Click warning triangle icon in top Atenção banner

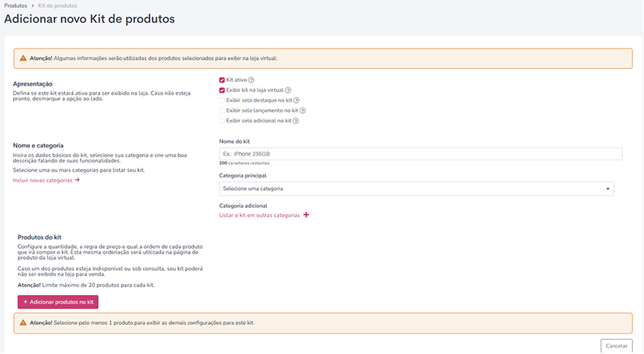[x=23, y=58]
